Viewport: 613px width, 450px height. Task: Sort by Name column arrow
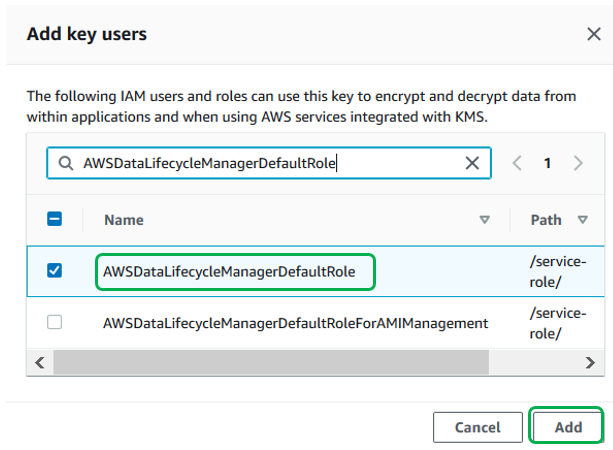click(x=484, y=220)
